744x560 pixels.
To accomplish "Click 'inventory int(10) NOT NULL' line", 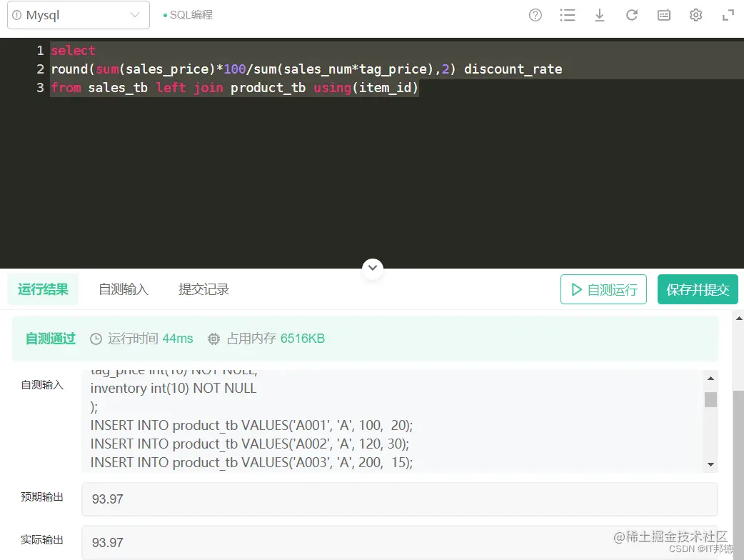I will [174, 388].
